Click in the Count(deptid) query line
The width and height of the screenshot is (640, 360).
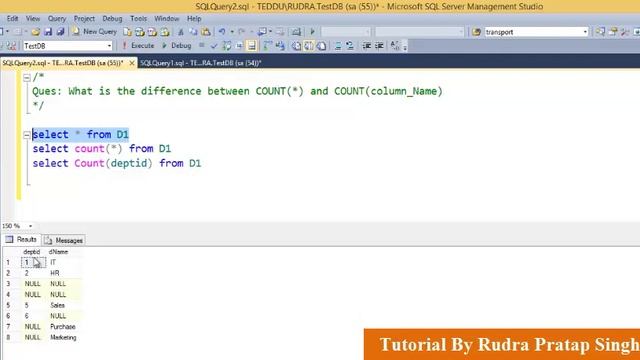click(117, 163)
